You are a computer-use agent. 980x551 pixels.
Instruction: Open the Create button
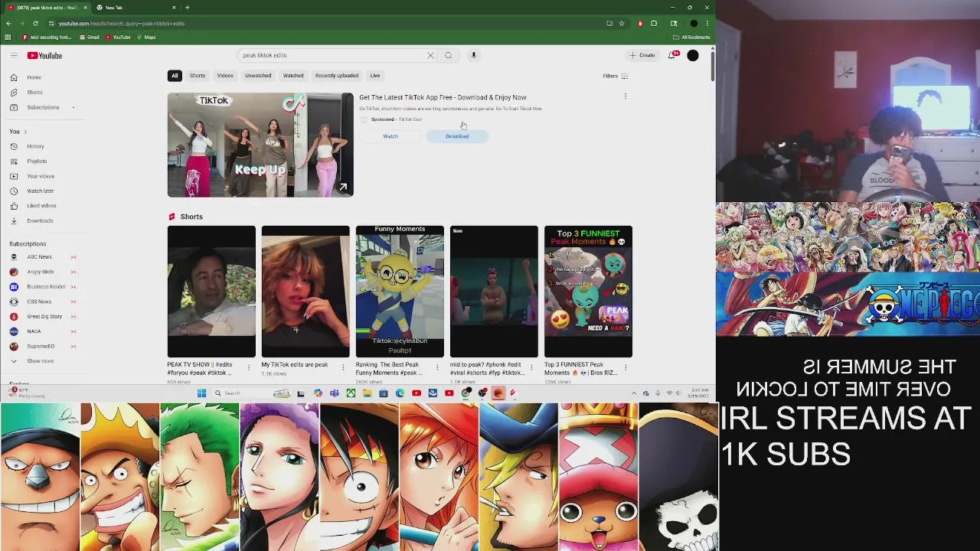642,55
